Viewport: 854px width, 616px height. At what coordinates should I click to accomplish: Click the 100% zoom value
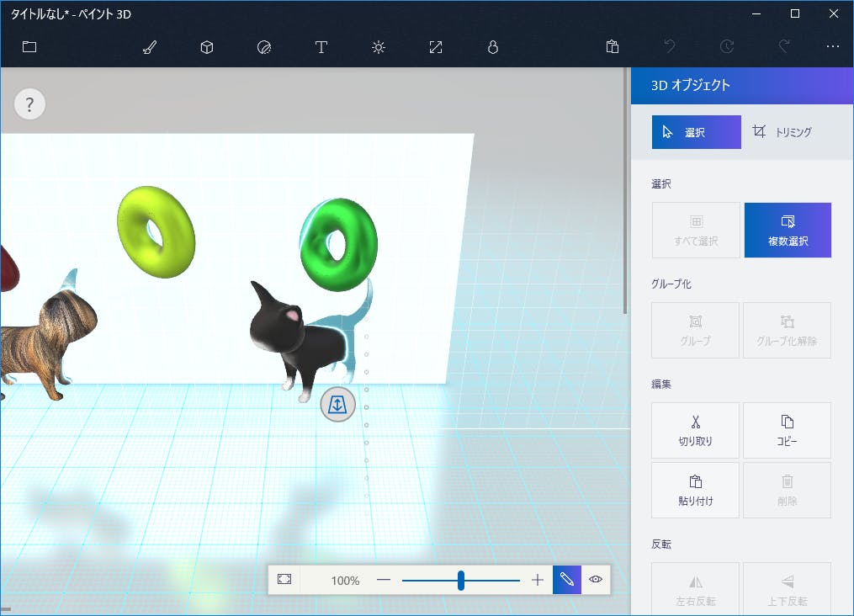345,581
